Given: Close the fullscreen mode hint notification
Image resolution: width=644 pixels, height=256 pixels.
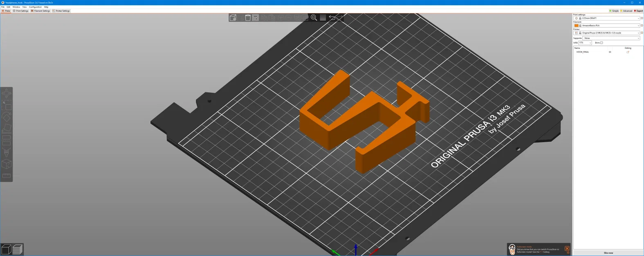Looking at the screenshot, I should pyautogui.click(x=567, y=249).
